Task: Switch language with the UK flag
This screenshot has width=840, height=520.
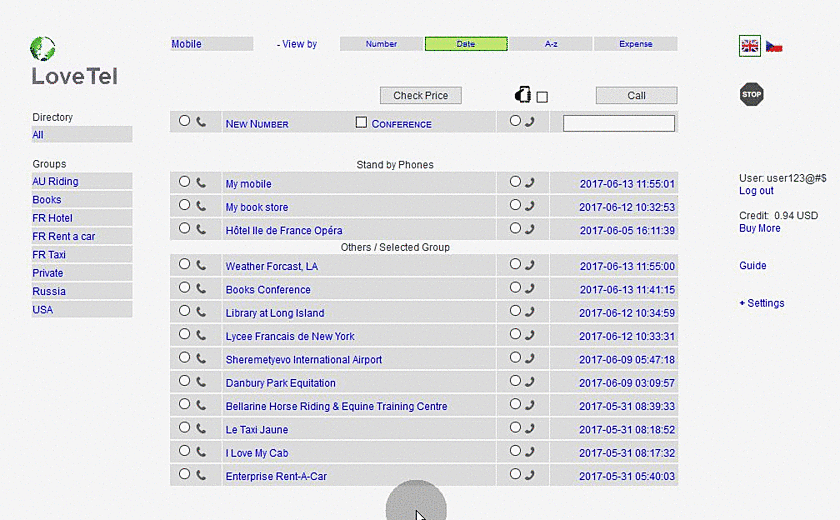Action: pyautogui.click(x=750, y=46)
